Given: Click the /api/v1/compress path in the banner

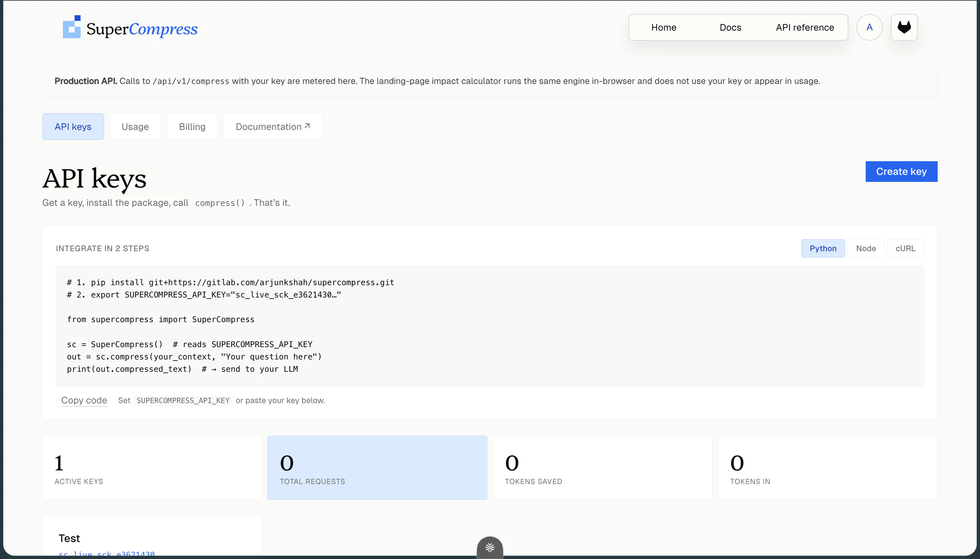Looking at the screenshot, I should (191, 81).
